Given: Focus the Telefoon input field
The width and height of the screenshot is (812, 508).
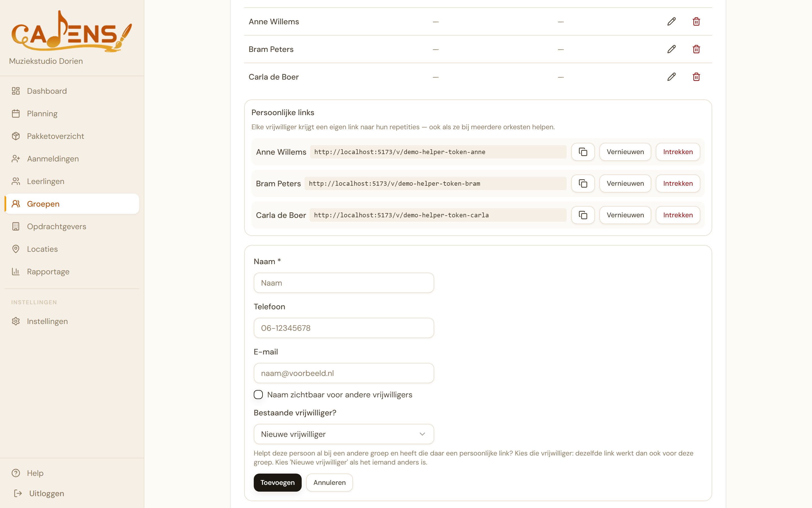Looking at the screenshot, I should tap(344, 328).
